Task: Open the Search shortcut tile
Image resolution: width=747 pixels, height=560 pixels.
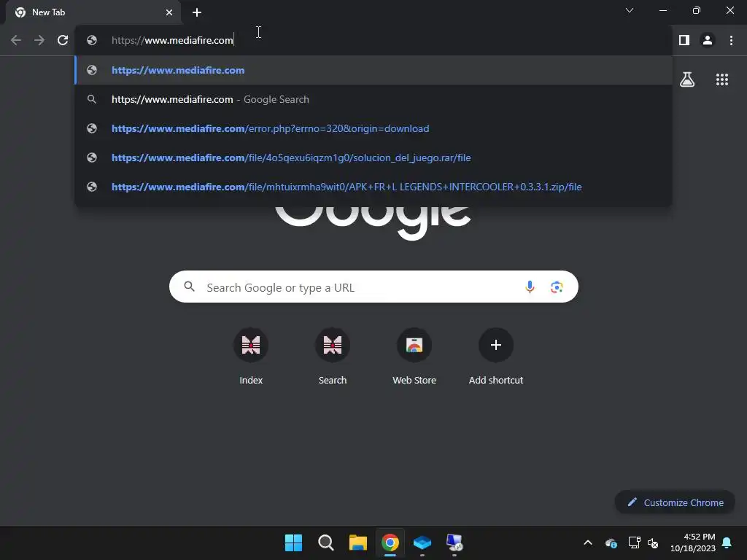Action: tap(333, 357)
